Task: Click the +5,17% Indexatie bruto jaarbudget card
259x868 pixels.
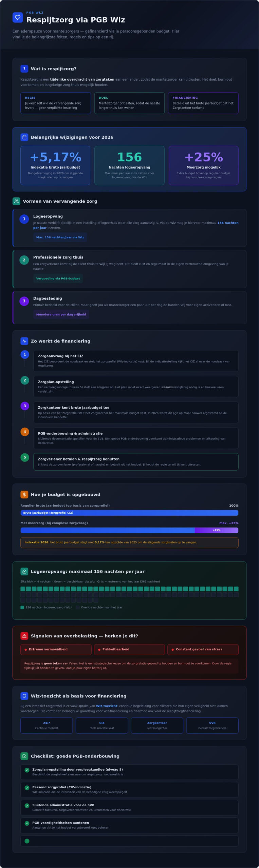Action: point(55,165)
